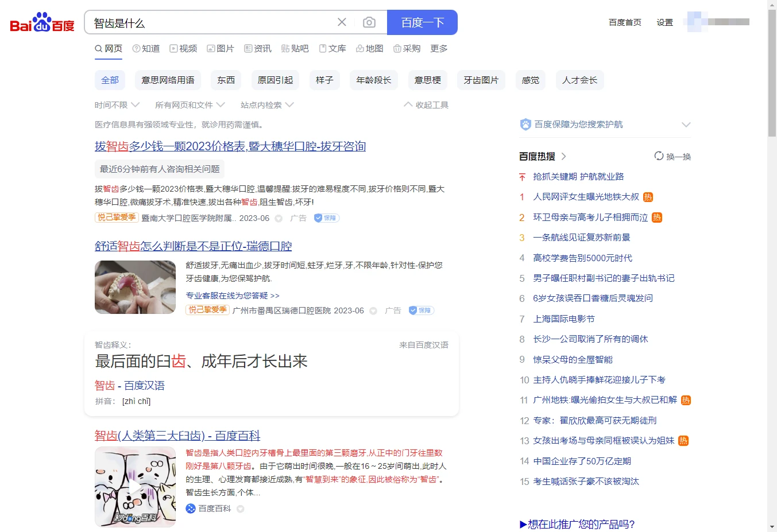Open result 舒适智齿怎么判断是不是正位-瑞德口腔

(194, 246)
